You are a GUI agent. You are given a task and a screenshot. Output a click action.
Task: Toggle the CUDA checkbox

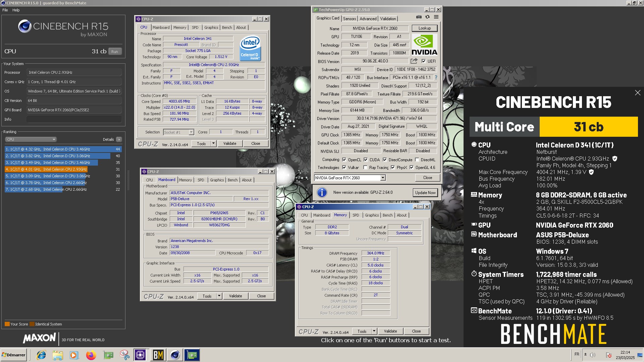click(366, 160)
